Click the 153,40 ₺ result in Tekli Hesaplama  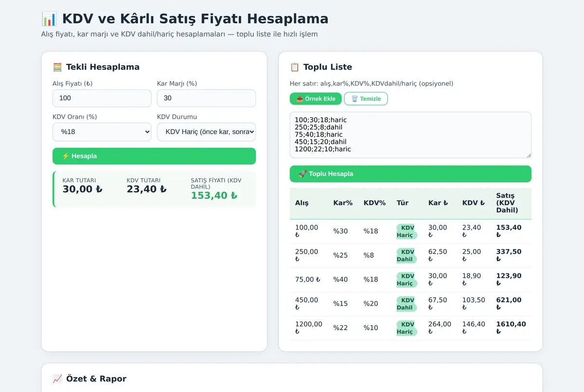[x=214, y=196]
